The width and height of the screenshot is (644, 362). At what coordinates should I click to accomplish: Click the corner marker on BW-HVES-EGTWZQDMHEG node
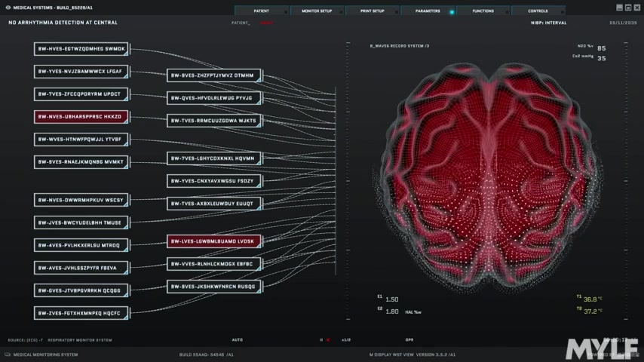pos(127,53)
